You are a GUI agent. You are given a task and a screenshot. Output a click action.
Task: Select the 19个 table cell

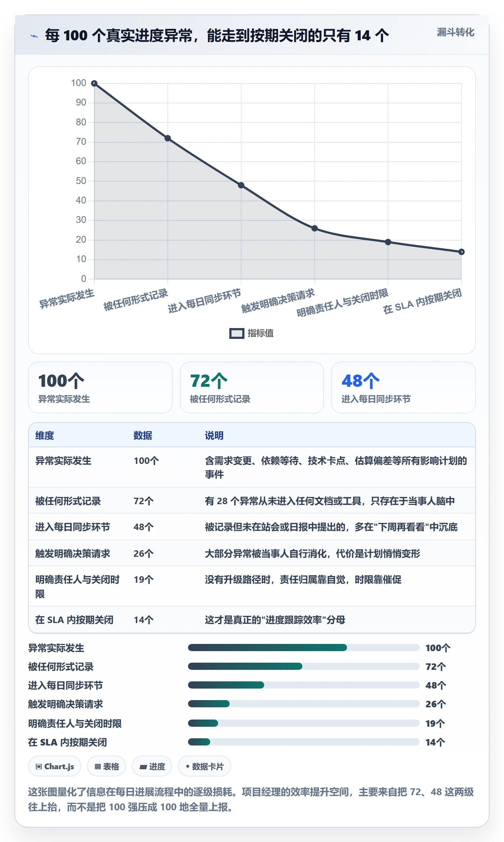click(x=144, y=579)
